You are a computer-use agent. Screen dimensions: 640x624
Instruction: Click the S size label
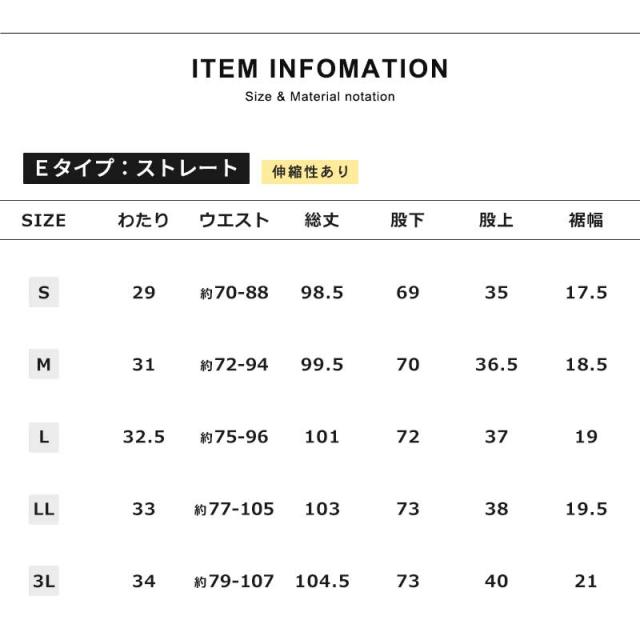[x=44, y=292]
